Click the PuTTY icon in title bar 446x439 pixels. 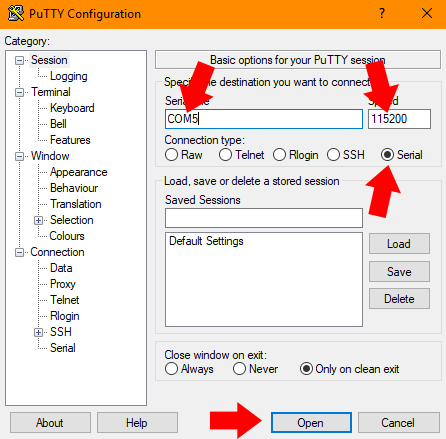tap(16, 14)
